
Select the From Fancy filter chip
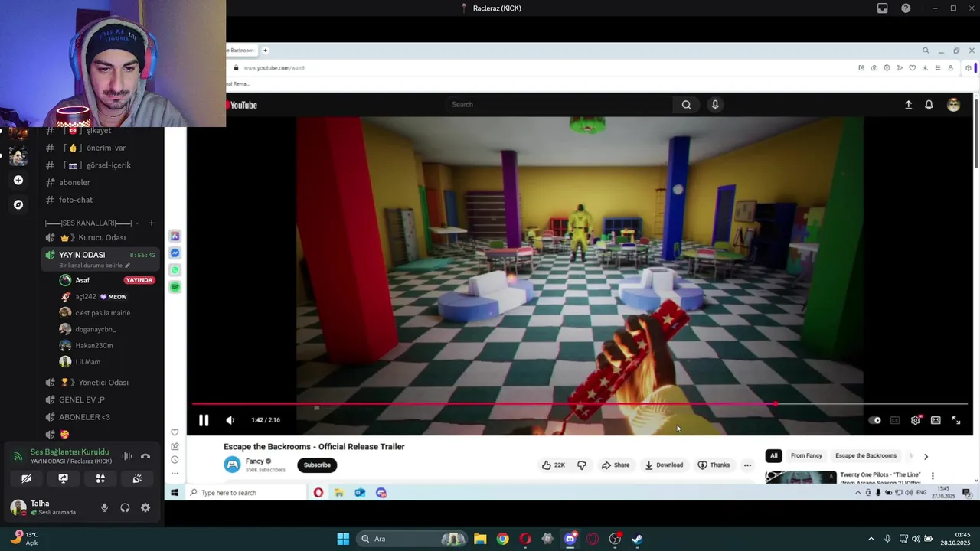(x=806, y=456)
